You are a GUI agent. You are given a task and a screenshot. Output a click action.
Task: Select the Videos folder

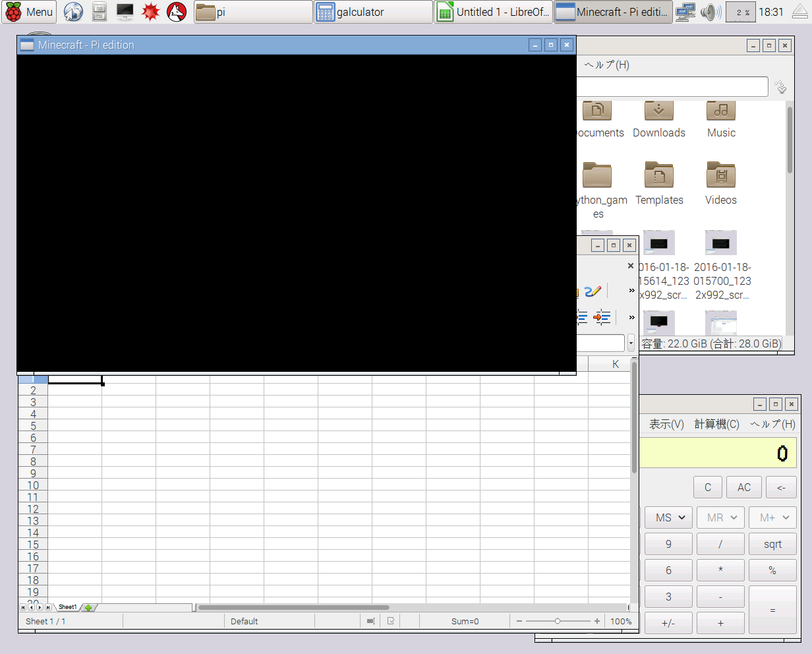(721, 184)
